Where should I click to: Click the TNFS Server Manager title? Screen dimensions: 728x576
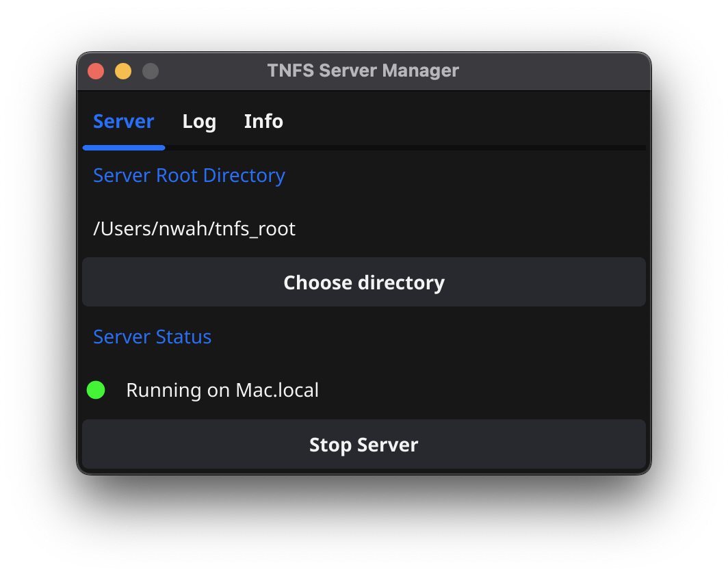[363, 70]
